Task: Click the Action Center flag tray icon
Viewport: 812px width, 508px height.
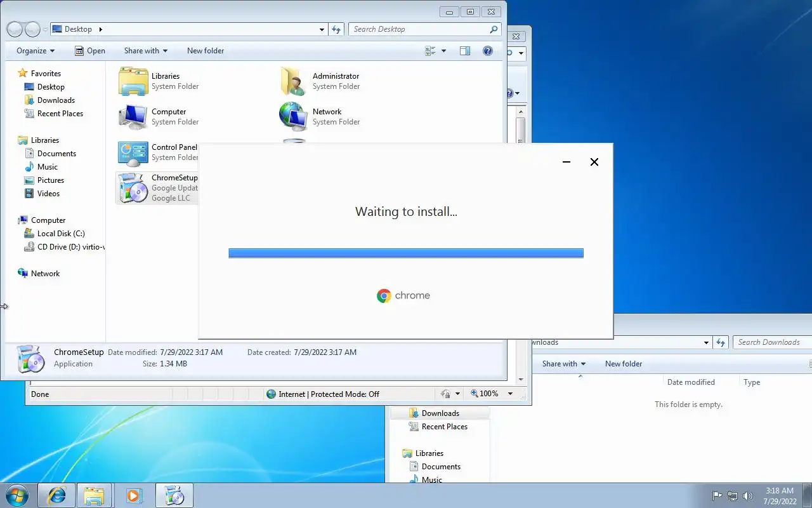Action: 717,496
